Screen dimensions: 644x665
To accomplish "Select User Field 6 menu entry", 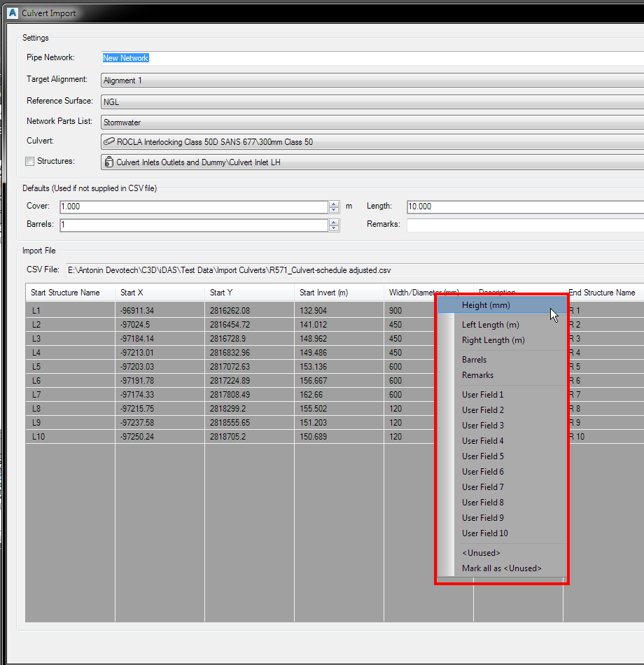I will point(503,472).
